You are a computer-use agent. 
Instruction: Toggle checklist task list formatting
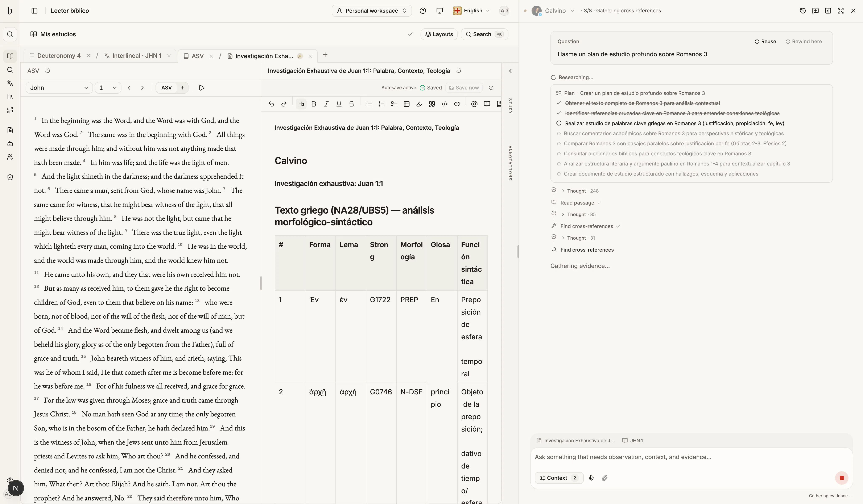394,104
